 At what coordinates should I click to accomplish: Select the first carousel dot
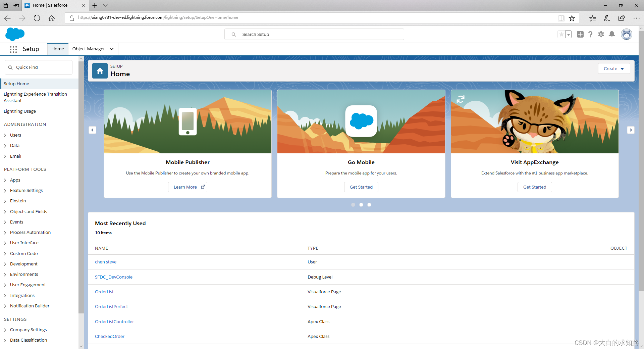(x=353, y=204)
